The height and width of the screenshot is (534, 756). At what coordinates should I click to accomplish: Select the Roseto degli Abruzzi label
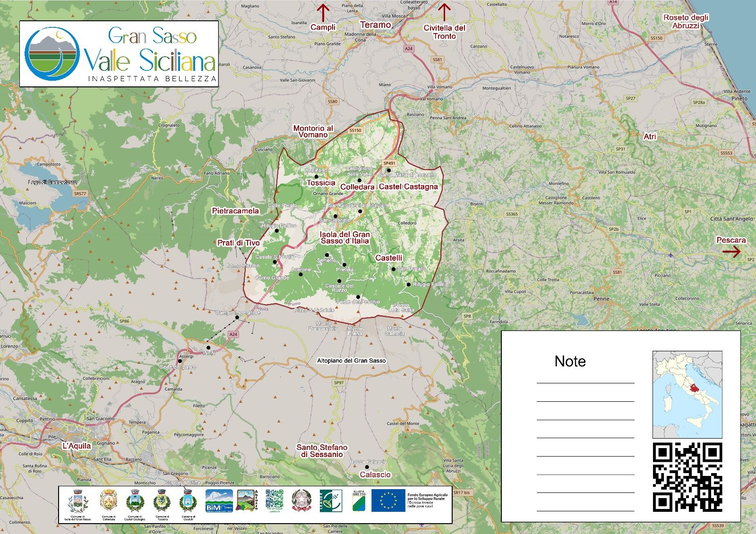pos(686,22)
